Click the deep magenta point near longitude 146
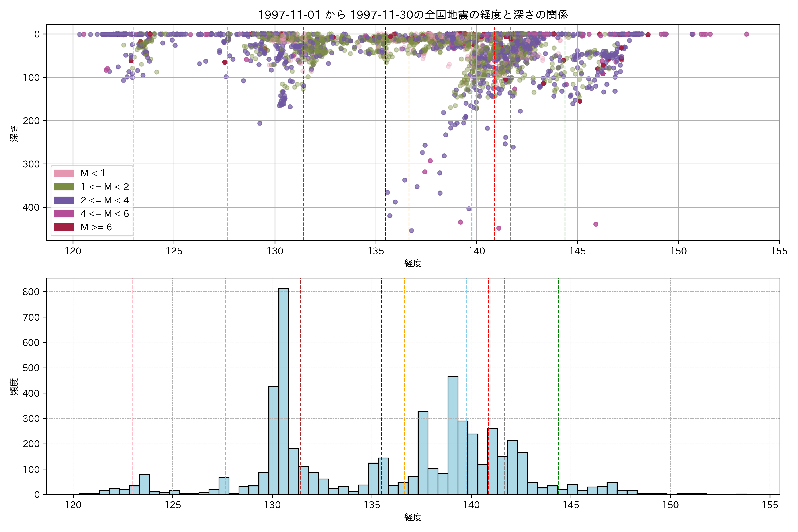The image size is (798, 532). (x=596, y=224)
